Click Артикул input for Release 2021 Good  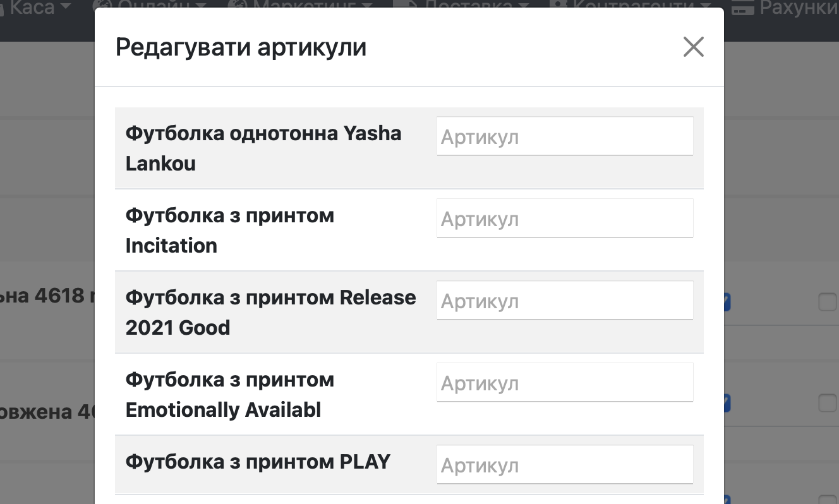coord(565,301)
